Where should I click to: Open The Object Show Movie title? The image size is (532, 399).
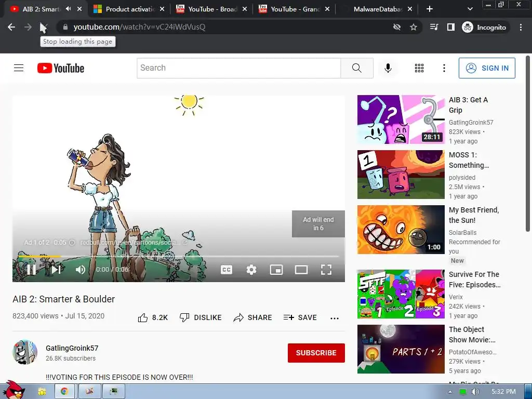[472, 335]
